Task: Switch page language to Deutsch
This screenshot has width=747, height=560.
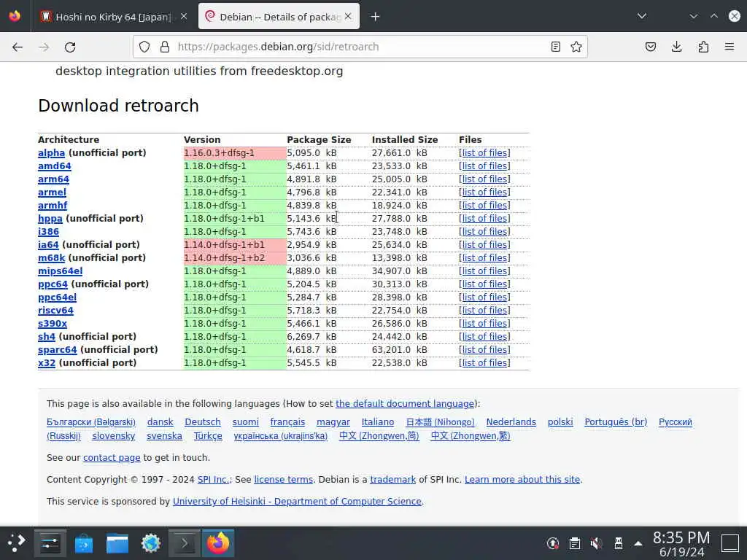Action: click(203, 422)
